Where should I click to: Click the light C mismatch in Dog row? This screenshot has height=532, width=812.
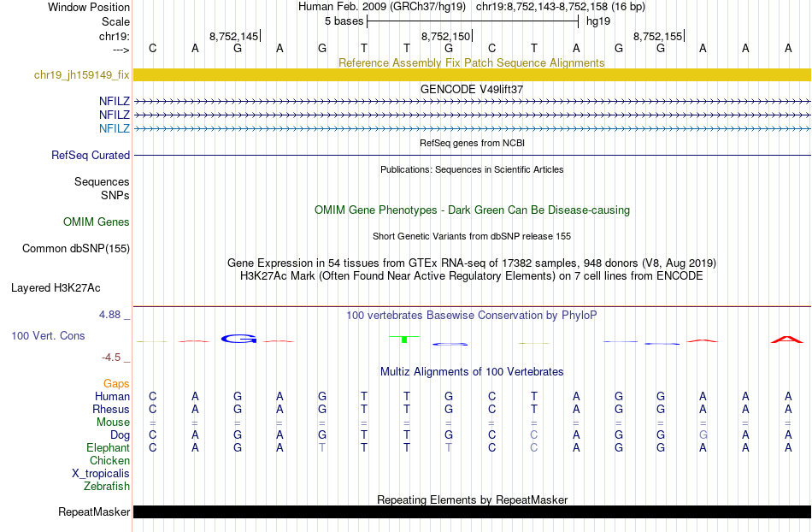tap(534, 435)
